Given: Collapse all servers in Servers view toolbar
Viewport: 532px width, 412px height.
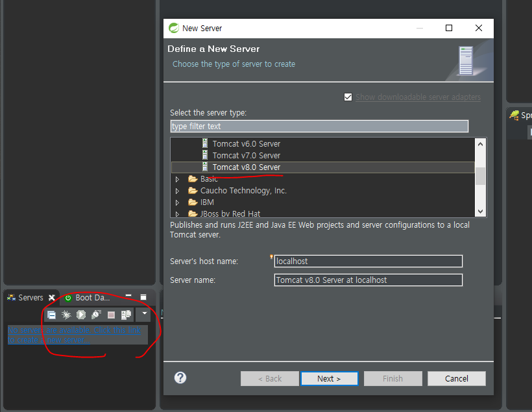Looking at the screenshot, I should pos(51,315).
